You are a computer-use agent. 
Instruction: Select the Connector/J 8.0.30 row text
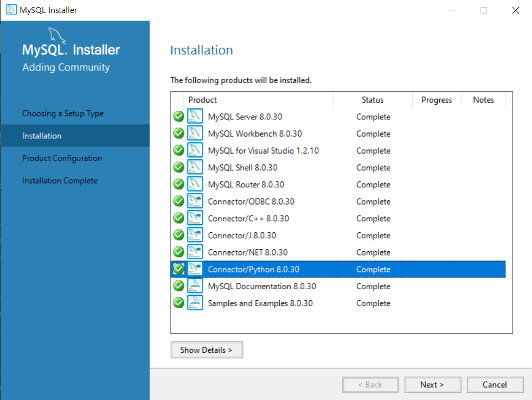[242, 236]
